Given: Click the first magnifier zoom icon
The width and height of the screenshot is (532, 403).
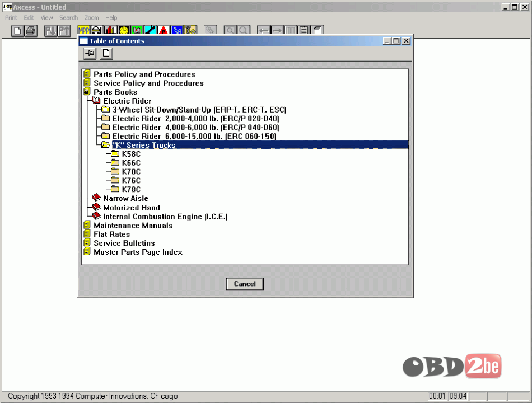Looking at the screenshot, I should [230, 30].
